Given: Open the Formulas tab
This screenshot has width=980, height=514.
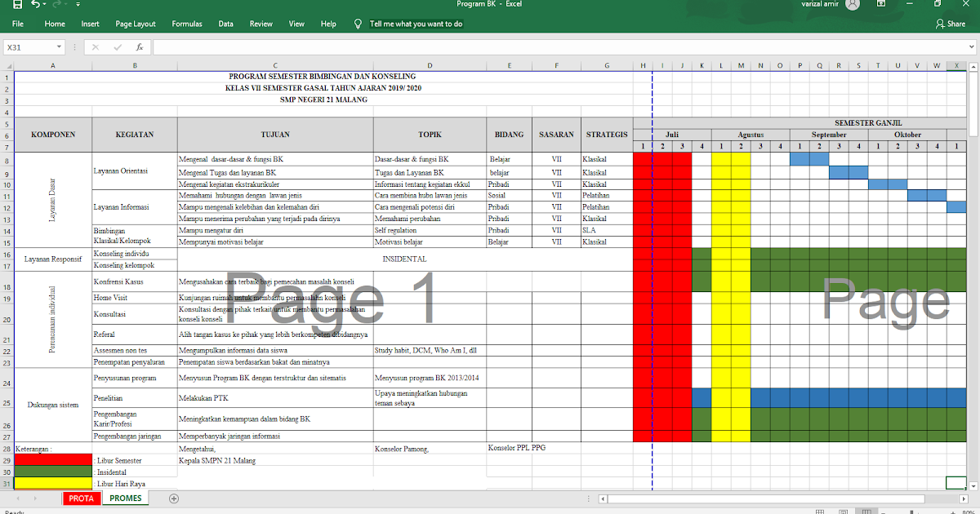Looking at the screenshot, I should coord(187,24).
